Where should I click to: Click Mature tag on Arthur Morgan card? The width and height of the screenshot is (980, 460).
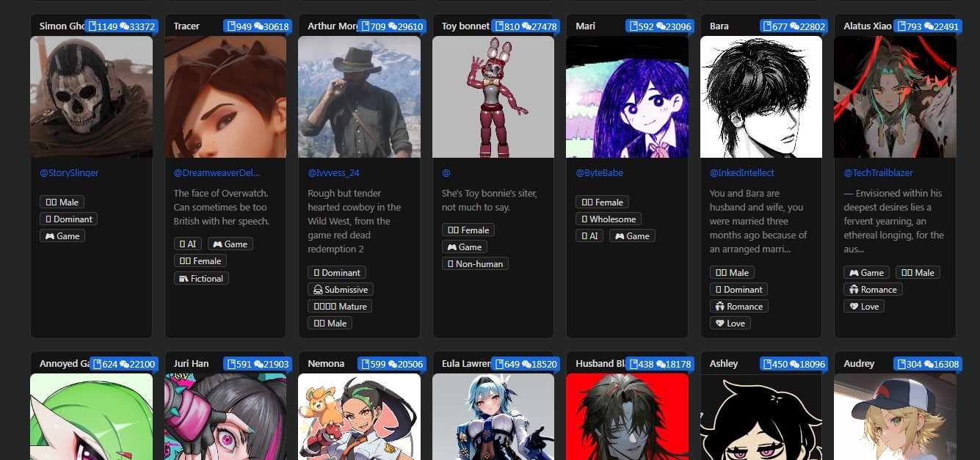pyautogui.click(x=340, y=306)
